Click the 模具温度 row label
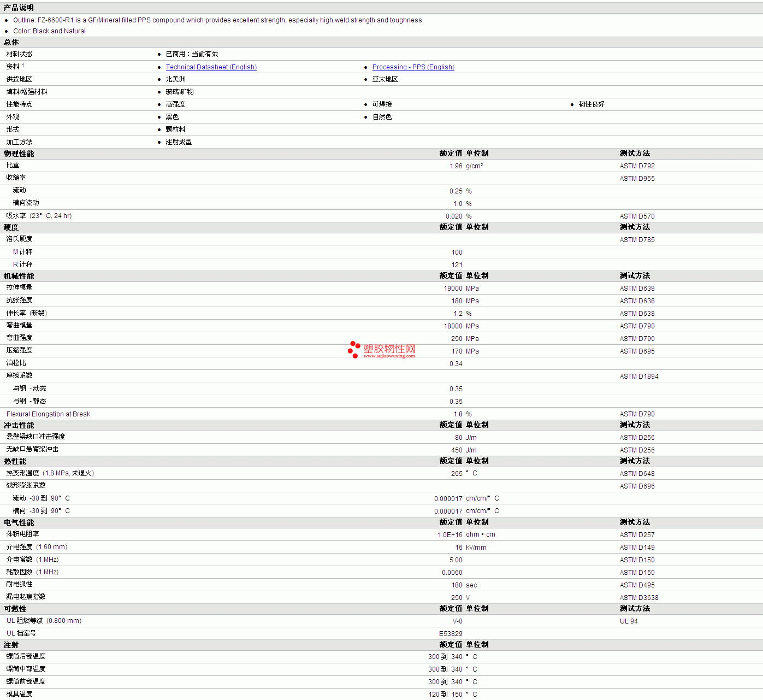Image resolution: width=763 pixels, height=700 pixels. coord(20,694)
